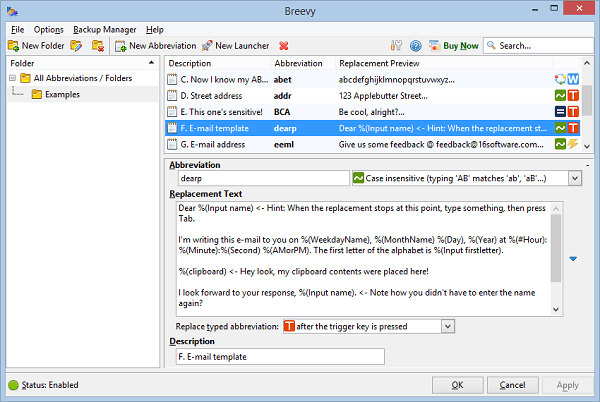
Task: Select the 'D. Street address' row
Action: point(373,96)
